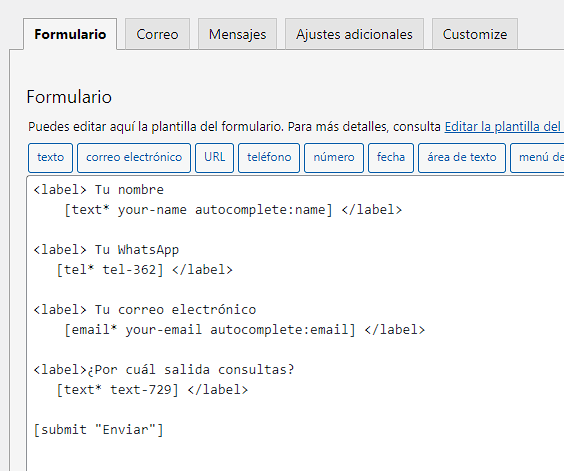Switch to the Correo tab
564x471 pixels.
point(157,34)
